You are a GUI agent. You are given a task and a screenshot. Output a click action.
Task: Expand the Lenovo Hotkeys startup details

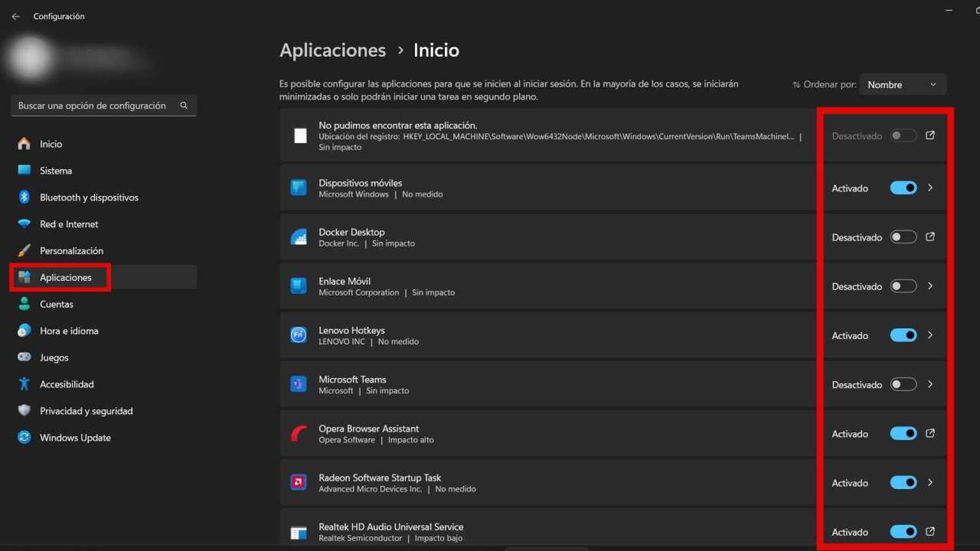pyautogui.click(x=930, y=335)
